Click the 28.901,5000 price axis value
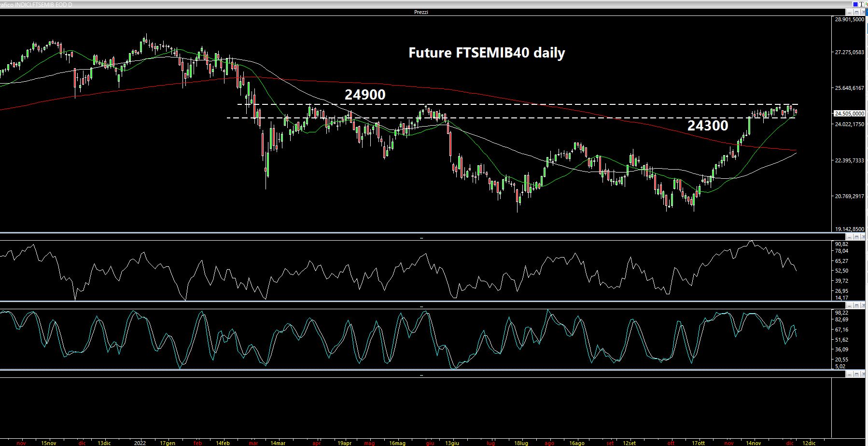 point(850,20)
